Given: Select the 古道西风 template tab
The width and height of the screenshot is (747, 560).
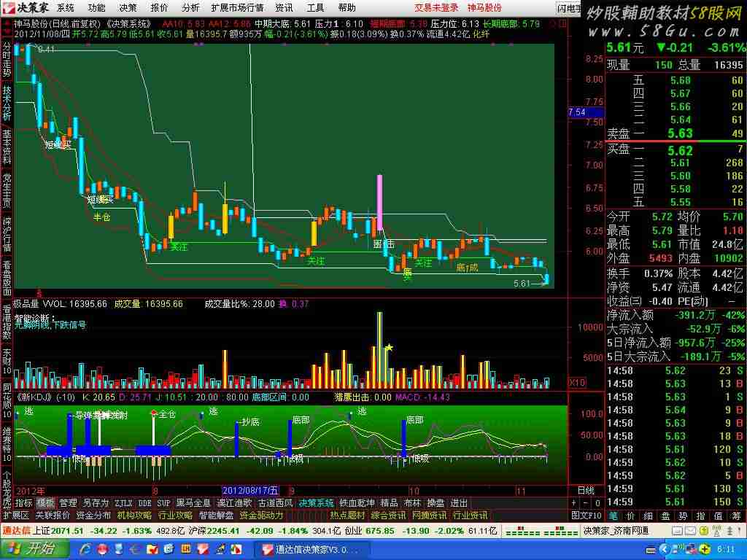Looking at the screenshot, I should [x=275, y=503].
